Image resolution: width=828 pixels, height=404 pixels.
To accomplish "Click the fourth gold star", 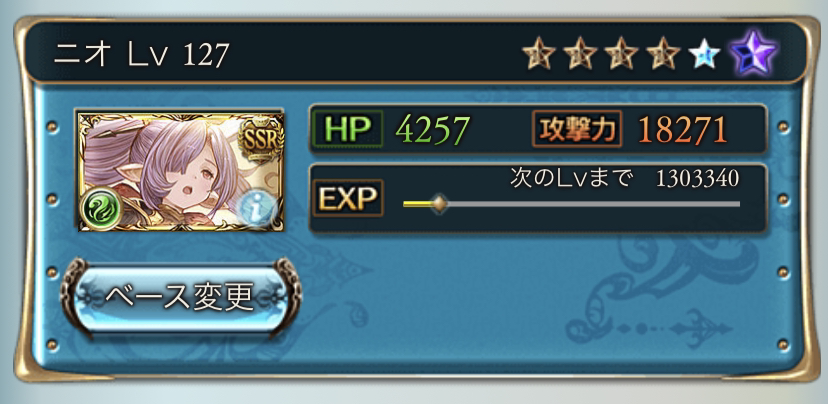I will pyautogui.click(x=663, y=53).
